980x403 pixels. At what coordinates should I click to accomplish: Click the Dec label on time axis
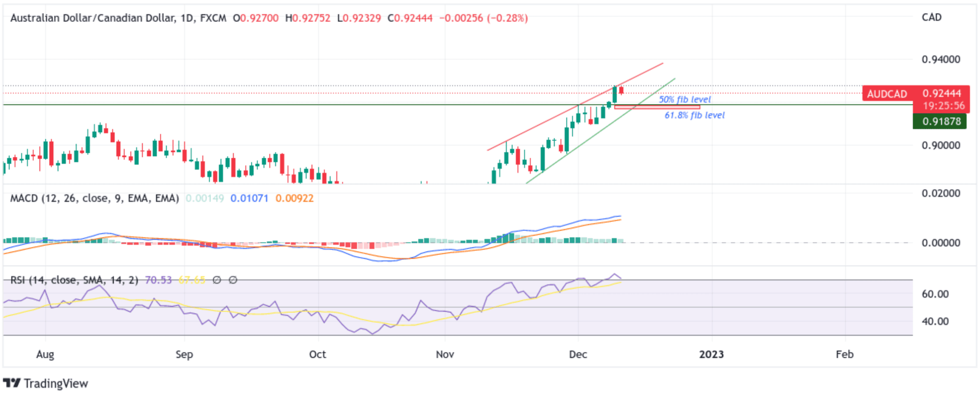tap(578, 355)
